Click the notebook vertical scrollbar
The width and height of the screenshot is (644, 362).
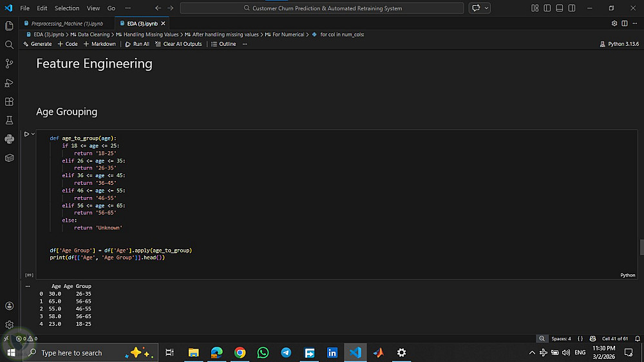click(641, 247)
